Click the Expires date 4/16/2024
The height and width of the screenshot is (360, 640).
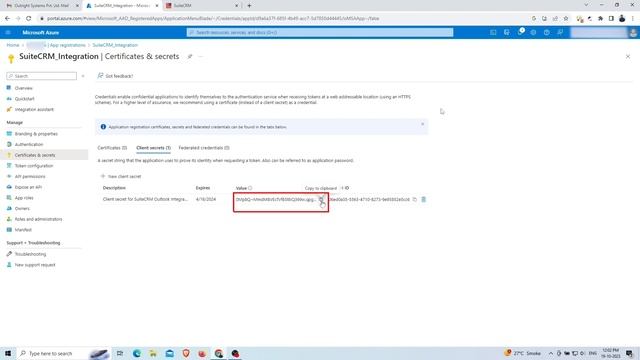coord(206,199)
